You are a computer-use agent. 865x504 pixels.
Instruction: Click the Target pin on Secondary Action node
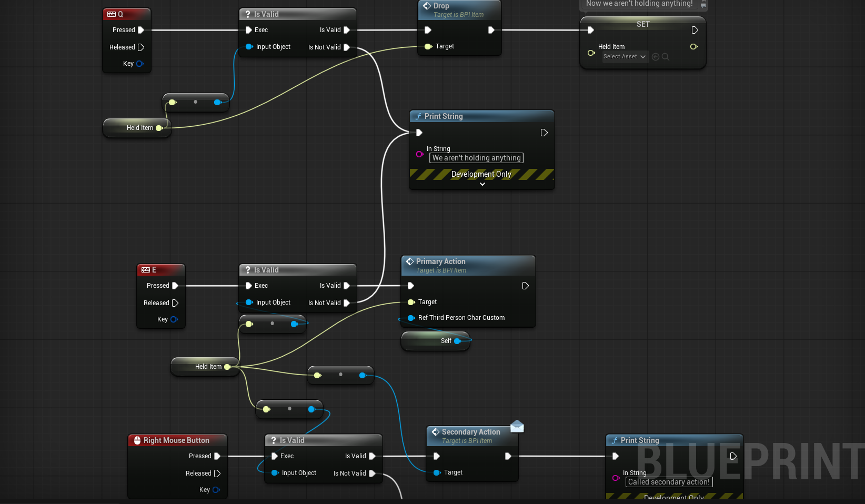(x=437, y=472)
